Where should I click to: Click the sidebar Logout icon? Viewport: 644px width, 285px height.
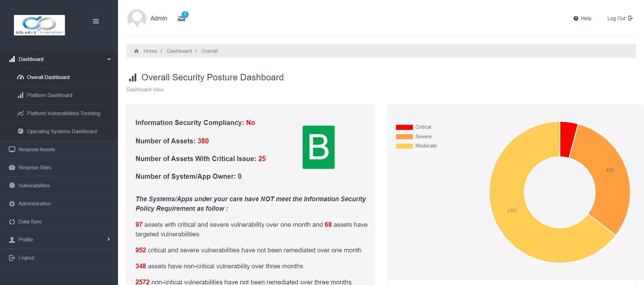(12, 258)
